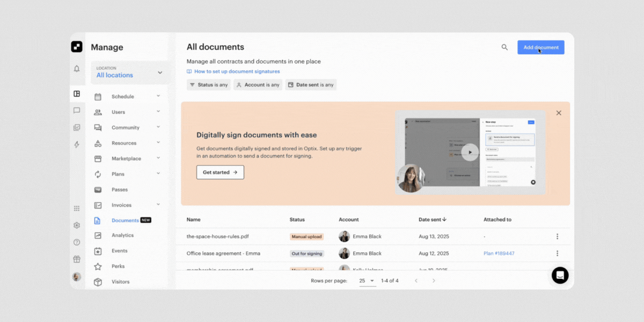This screenshot has height=322, width=644.
Task: Open the Passes icon in sidebar
Action: coord(98,189)
